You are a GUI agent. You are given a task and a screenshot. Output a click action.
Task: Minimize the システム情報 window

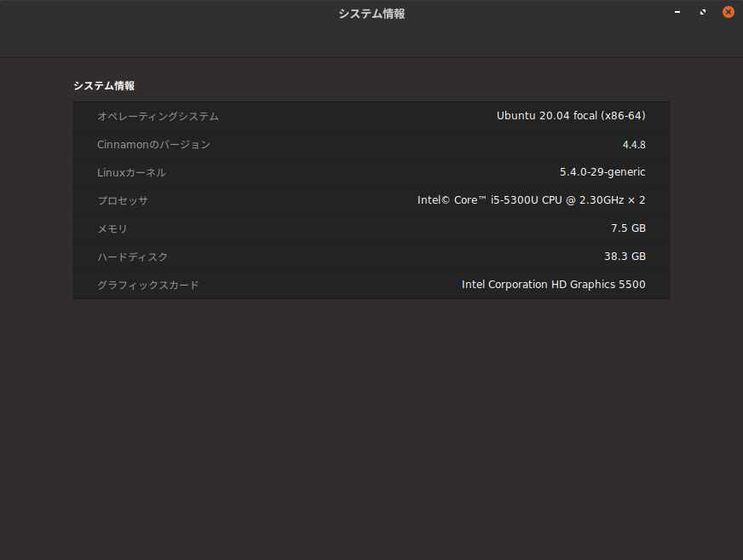click(677, 12)
